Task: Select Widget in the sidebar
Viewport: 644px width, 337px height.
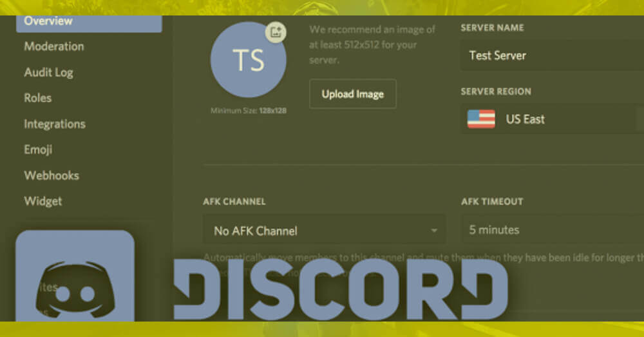Action: [x=43, y=202]
